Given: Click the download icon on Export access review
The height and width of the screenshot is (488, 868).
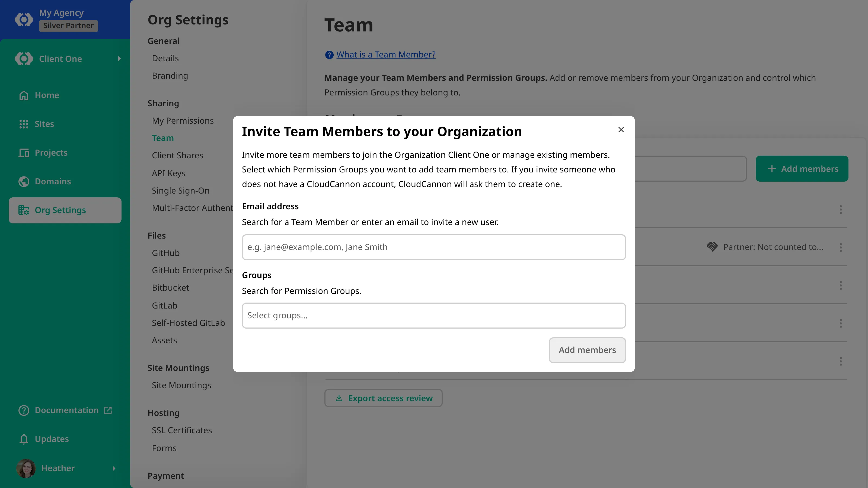Looking at the screenshot, I should (x=339, y=398).
